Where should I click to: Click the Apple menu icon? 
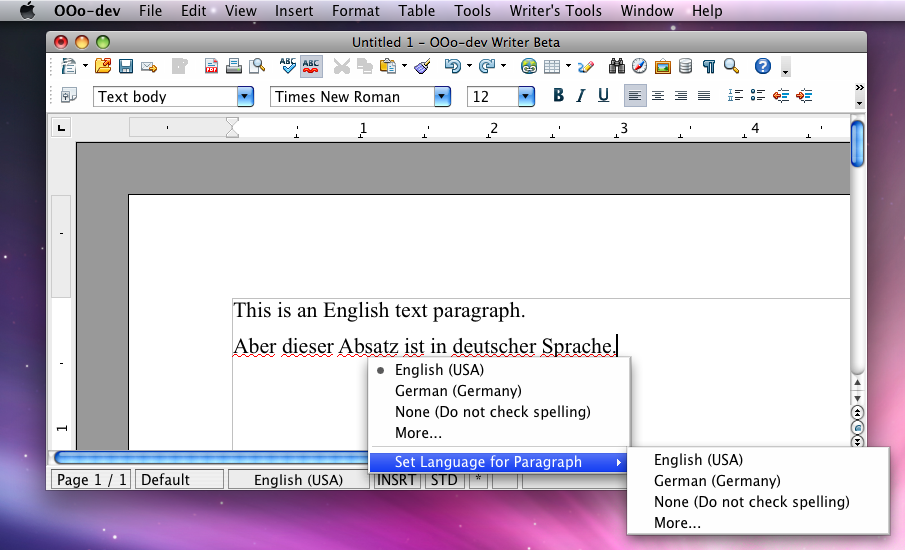coord(27,11)
